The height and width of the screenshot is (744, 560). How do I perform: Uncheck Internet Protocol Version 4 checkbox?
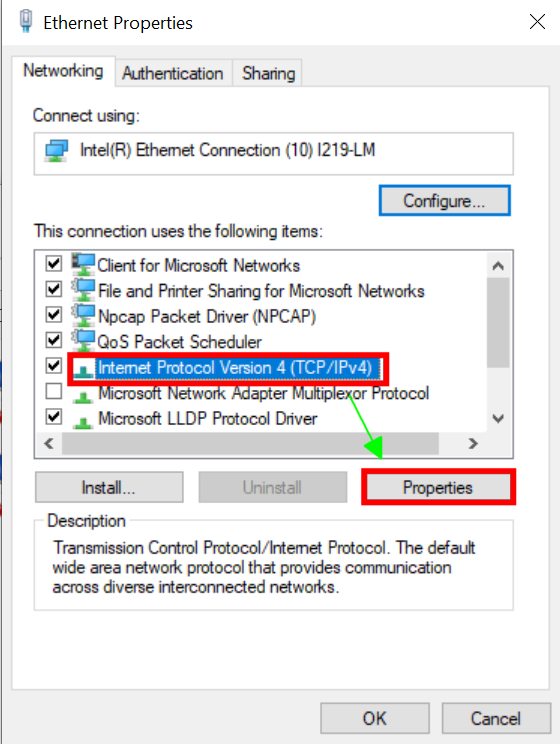54,365
